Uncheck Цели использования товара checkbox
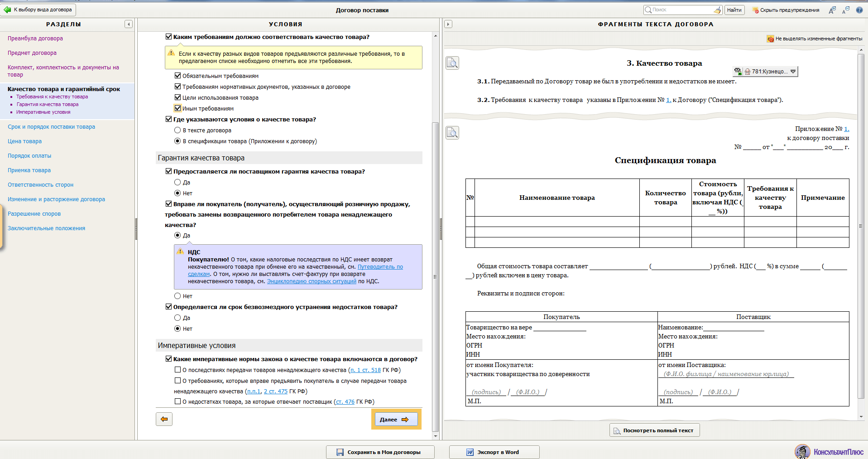The height and width of the screenshot is (459, 868). (x=178, y=97)
